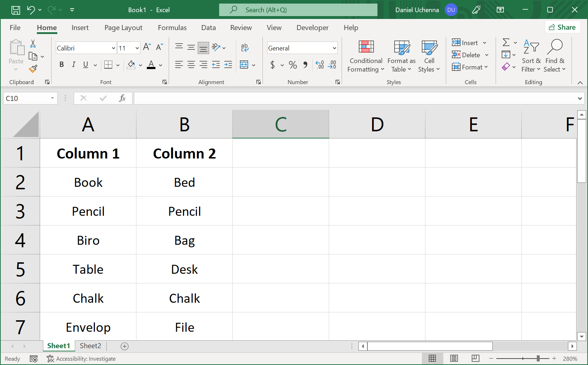Expand the Number Format dropdown
Image resolution: width=588 pixels, height=365 pixels.
point(334,48)
